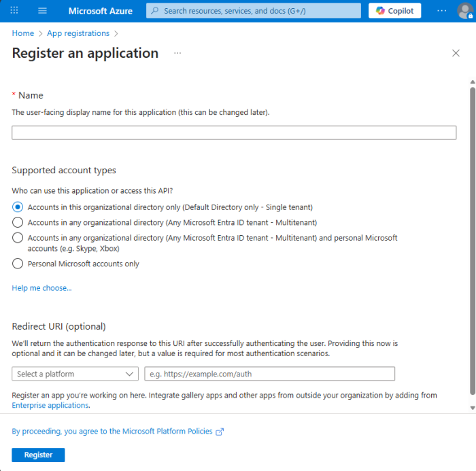
Task: Navigate to App registrations breadcrumb
Action: (x=78, y=33)
